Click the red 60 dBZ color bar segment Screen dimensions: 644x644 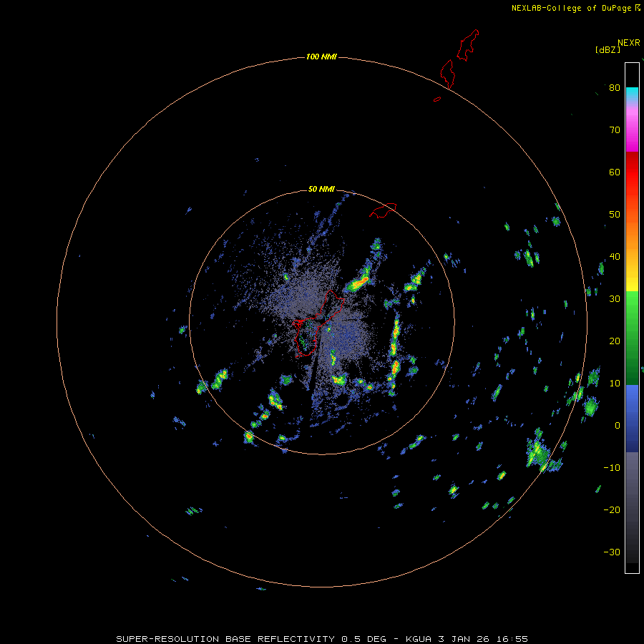(x=632, y=172)
